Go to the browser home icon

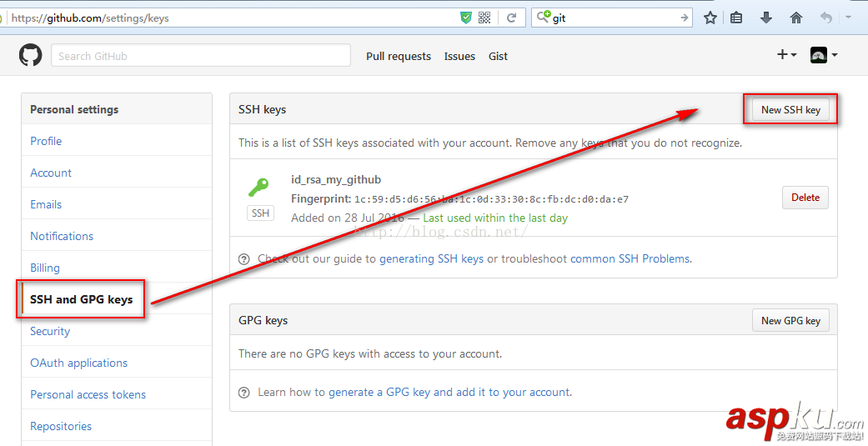(x=796, y=18)
